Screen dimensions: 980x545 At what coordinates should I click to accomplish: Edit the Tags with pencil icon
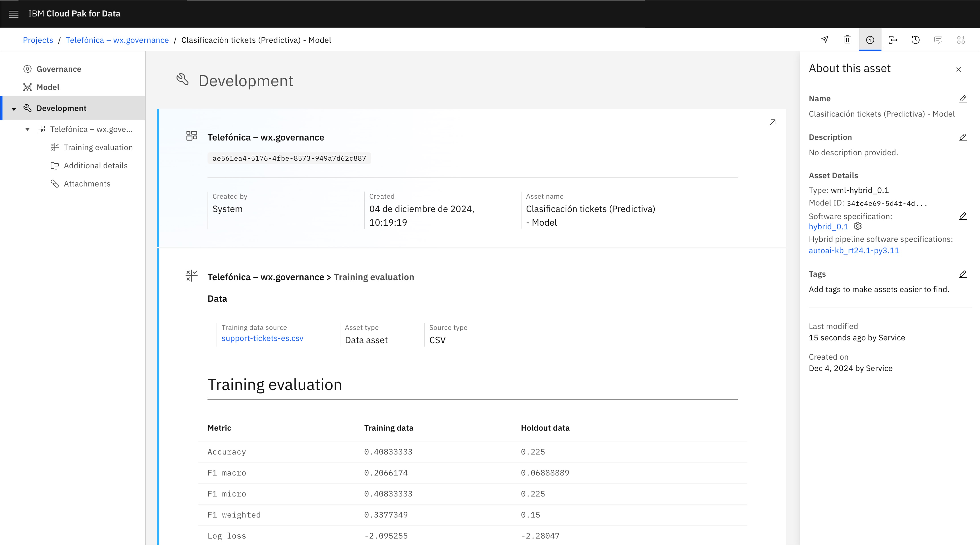point(963,274)
